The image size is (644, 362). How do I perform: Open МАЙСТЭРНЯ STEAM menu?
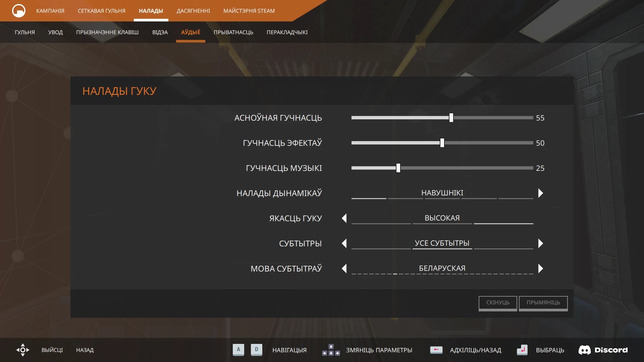click(249, 11)
